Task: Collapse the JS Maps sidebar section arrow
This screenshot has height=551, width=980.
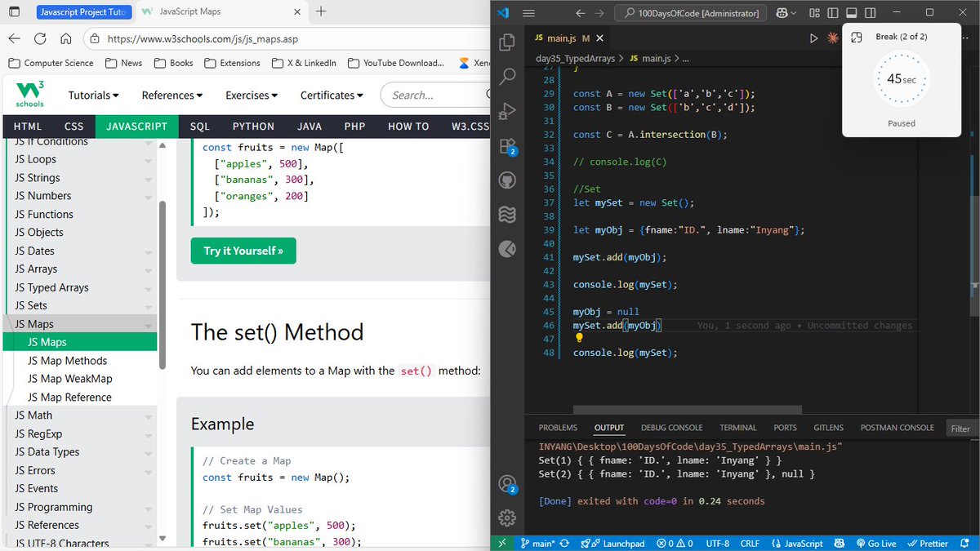Action: click(149, 325)
